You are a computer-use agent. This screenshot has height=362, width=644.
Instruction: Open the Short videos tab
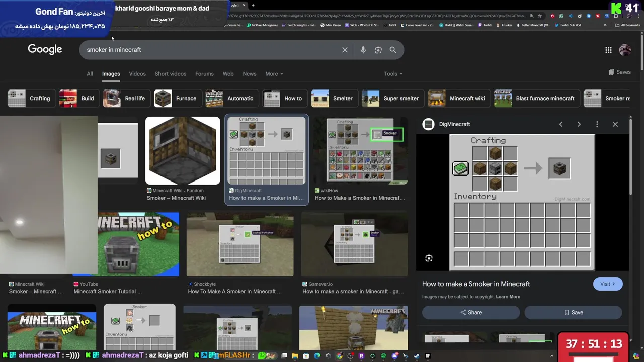171,74
